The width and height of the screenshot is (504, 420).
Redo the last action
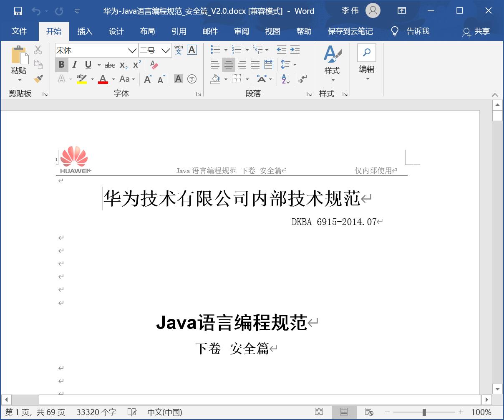[59, 11]
